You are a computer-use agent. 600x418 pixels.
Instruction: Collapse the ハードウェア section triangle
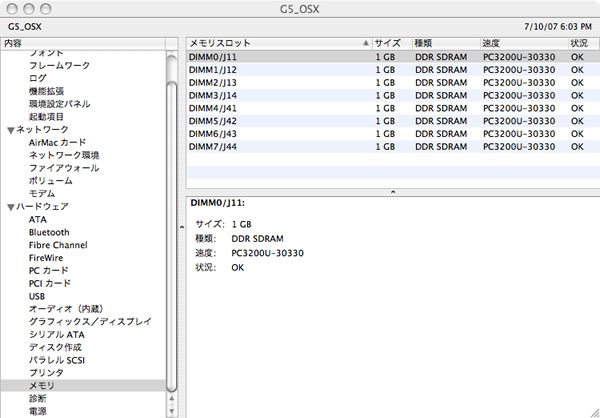11,207
